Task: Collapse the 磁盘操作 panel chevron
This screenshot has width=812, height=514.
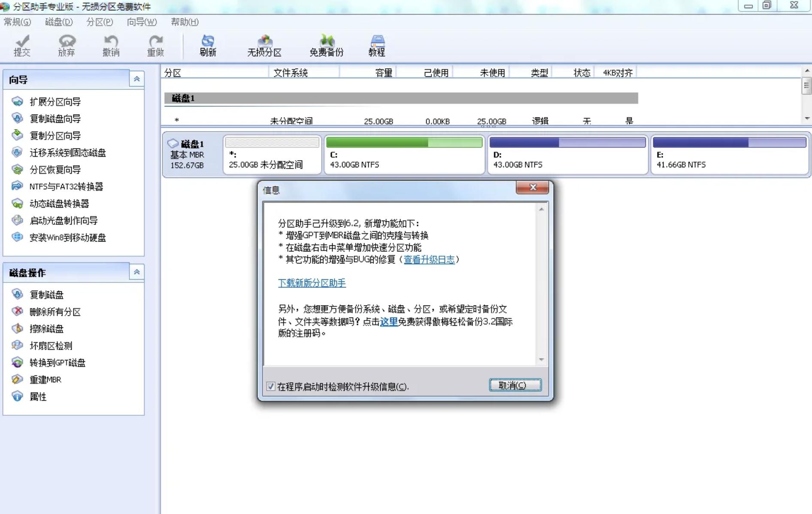Action: coord(136,272)
